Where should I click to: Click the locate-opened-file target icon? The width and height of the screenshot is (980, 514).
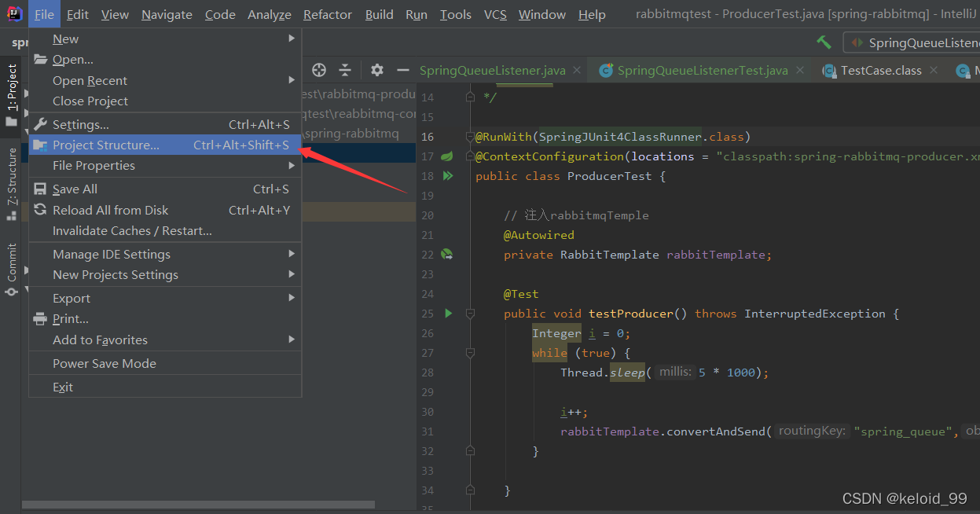pos(319,70)
